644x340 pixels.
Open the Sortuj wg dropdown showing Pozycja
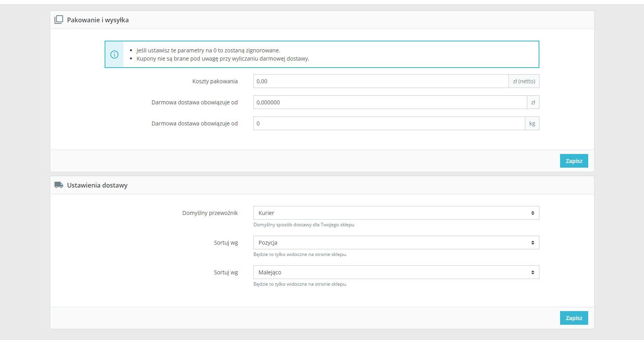[x=396, y=243]
